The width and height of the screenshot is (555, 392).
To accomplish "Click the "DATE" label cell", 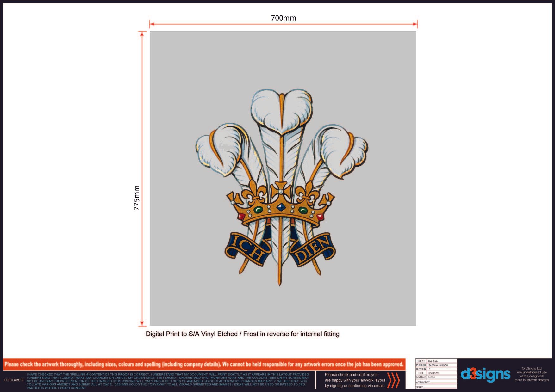I will click(x=421, y=373).
